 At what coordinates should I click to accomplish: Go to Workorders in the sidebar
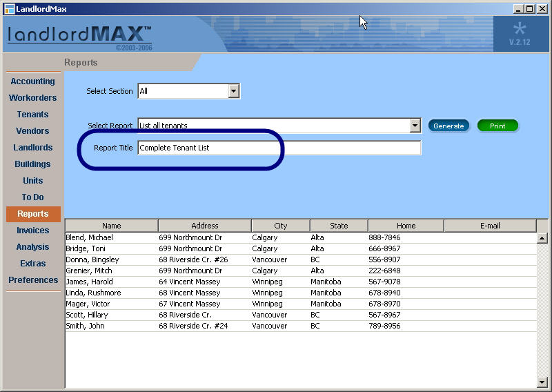point(32,98)
